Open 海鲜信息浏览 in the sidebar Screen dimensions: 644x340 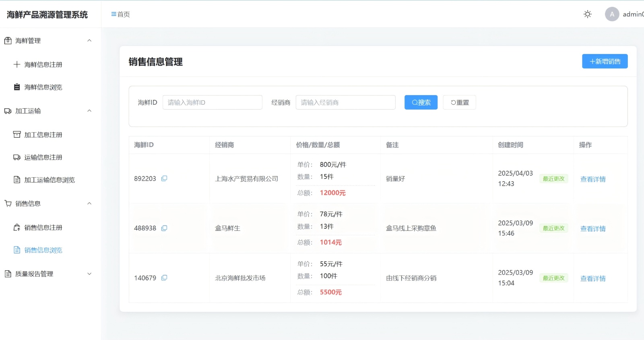[x=43, y=87]
